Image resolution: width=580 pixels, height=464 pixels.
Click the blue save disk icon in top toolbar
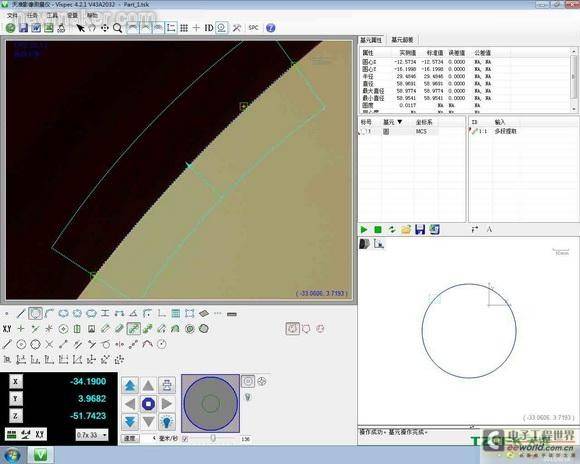pos(23,28)
